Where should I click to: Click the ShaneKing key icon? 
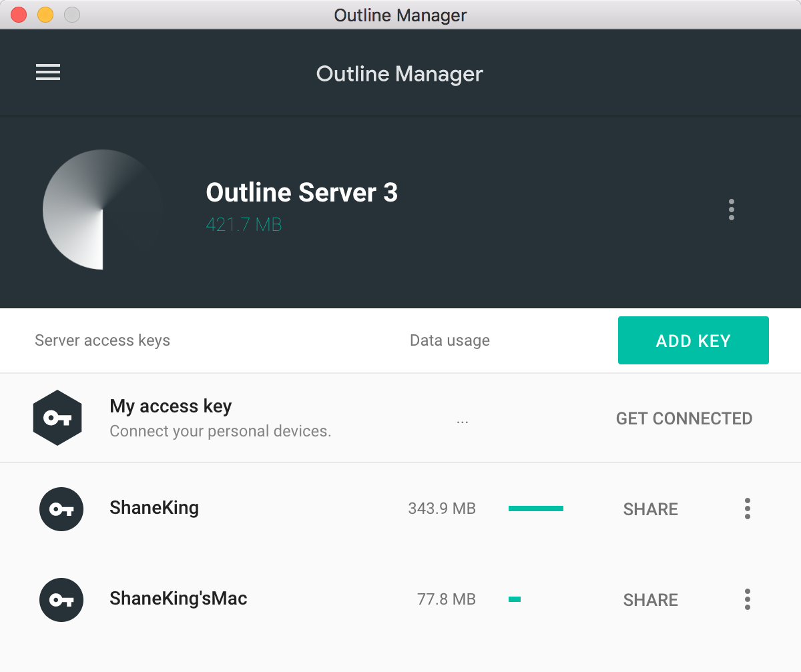[61, 509]
